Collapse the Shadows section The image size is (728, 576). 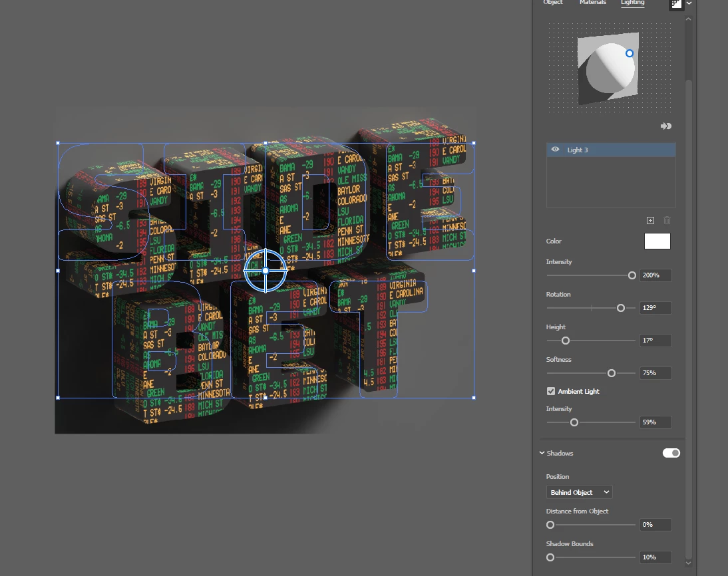pos(542,452)
